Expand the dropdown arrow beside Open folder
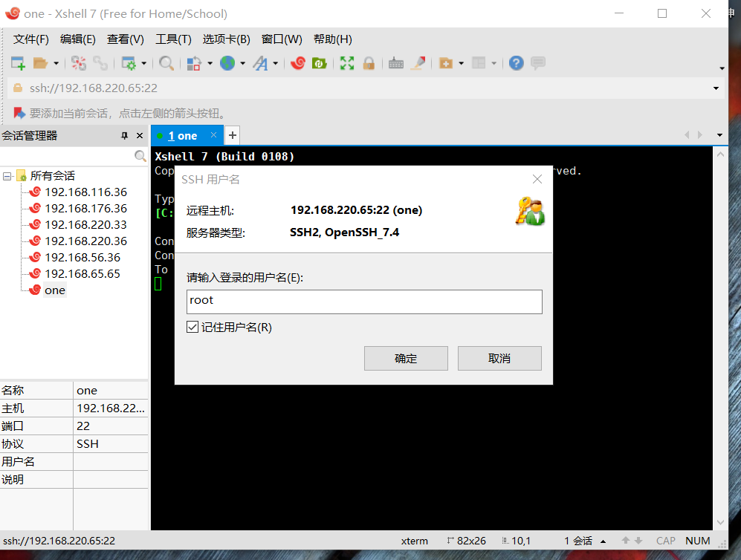 [56, 63]
